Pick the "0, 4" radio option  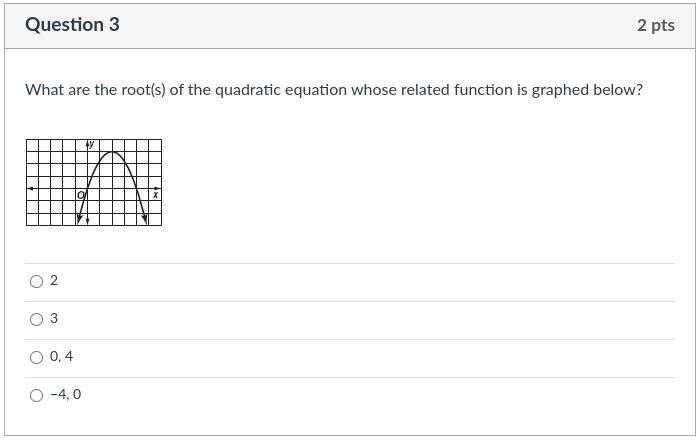click(x=37, y=358)
